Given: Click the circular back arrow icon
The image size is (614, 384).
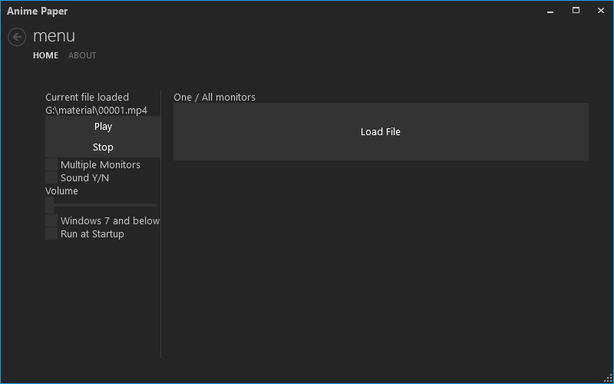Looking at the screenshot, I should point(17,37).
